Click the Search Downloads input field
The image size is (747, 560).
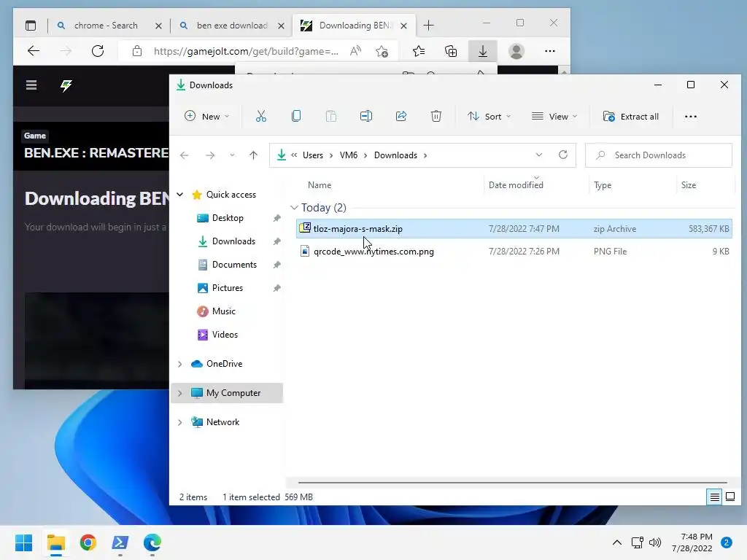(x=659, y=155)
